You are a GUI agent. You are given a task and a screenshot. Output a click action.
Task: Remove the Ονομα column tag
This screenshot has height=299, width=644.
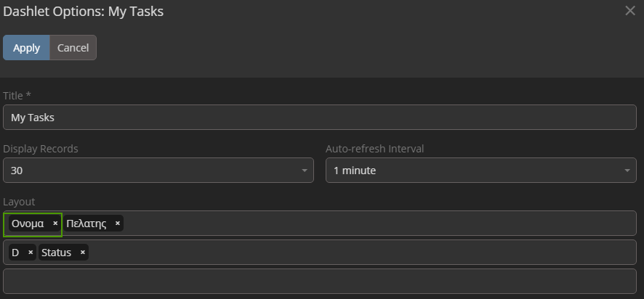[55, 224]
